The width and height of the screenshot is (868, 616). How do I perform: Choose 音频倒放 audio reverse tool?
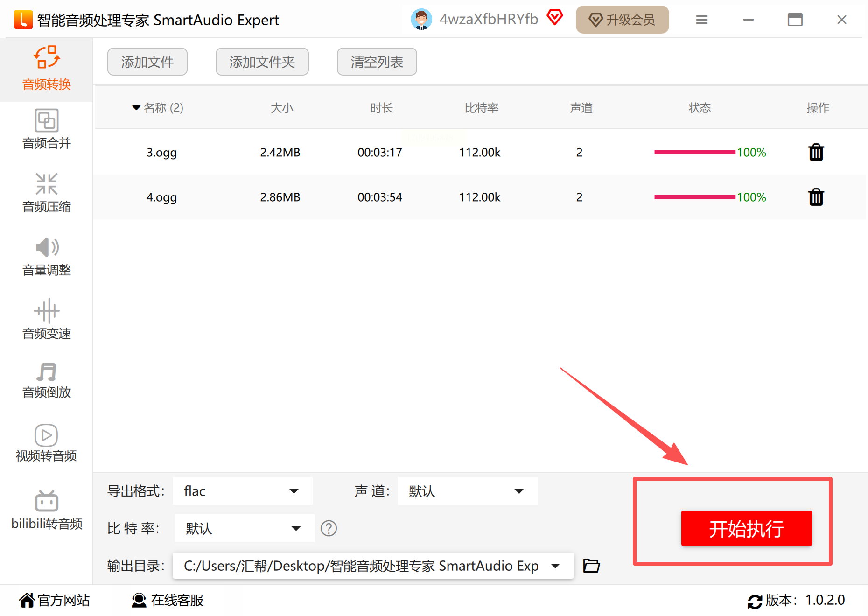(x=47, y=381)
